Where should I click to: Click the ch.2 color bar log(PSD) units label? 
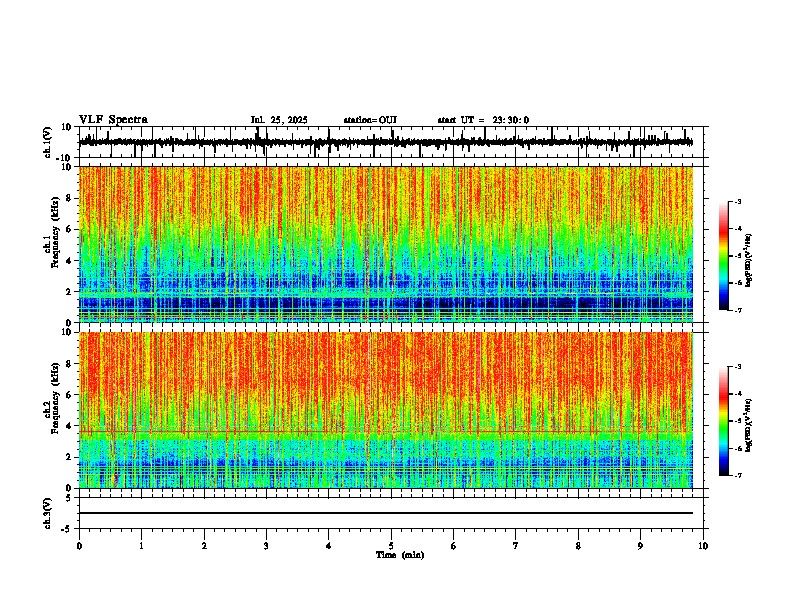[749, 425]
